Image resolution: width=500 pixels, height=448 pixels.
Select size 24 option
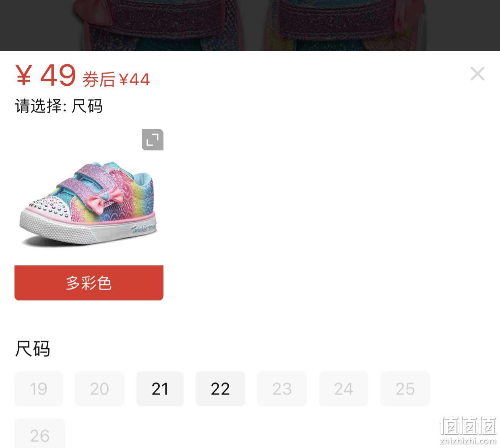coord(343,389)
